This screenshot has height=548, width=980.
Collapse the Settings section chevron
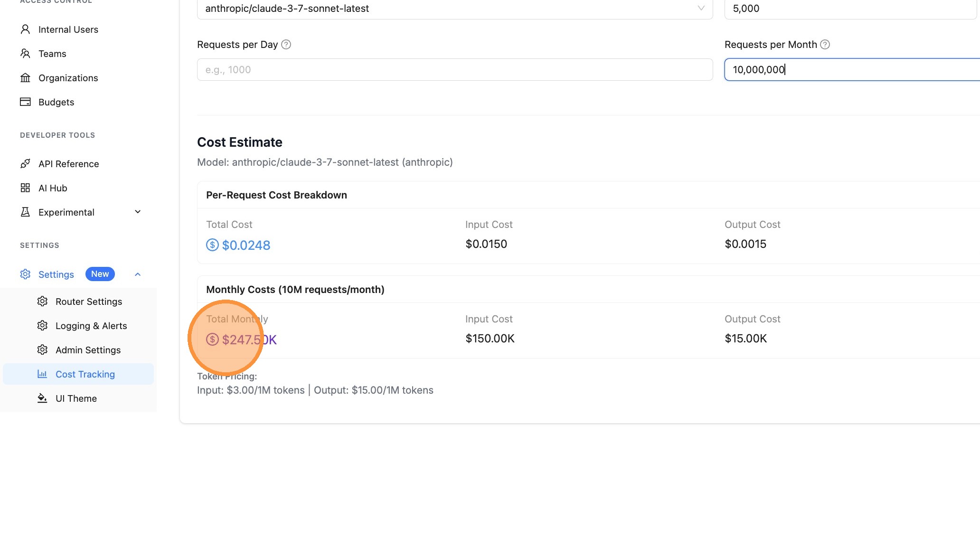click(x=137, y=274)
